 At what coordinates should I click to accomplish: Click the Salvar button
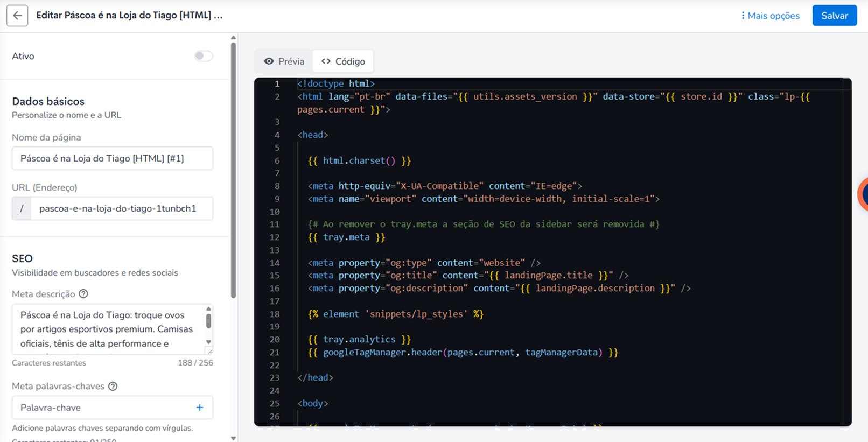[x=834, y=16]
